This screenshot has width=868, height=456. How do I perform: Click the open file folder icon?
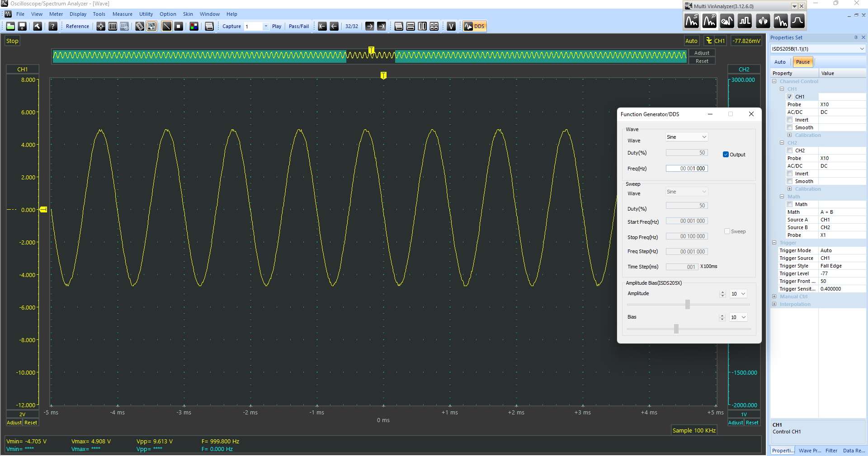pyautogui.click(x=10, y=26)
